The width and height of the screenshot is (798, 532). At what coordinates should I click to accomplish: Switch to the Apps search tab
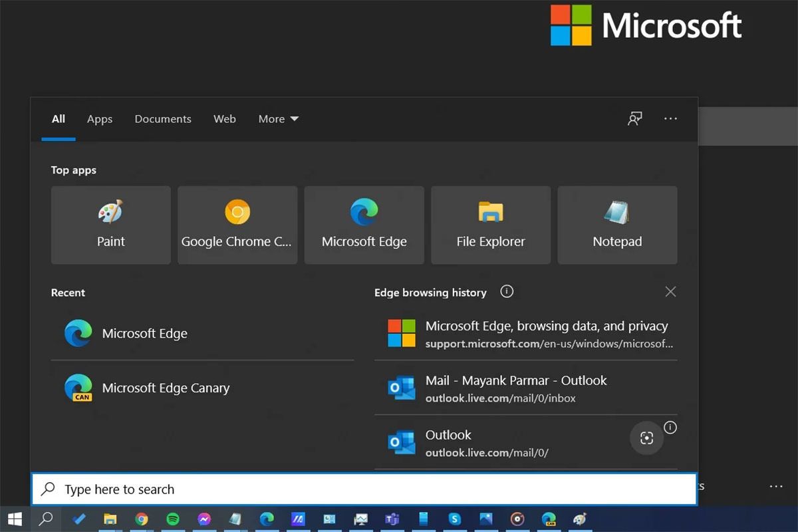(x=100, y=119)
